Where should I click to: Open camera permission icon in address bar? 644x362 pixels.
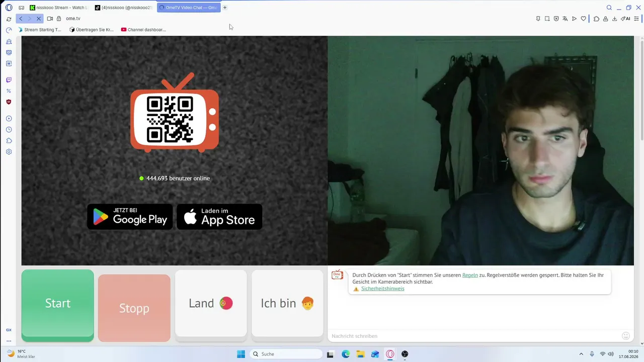click(50, 19)
